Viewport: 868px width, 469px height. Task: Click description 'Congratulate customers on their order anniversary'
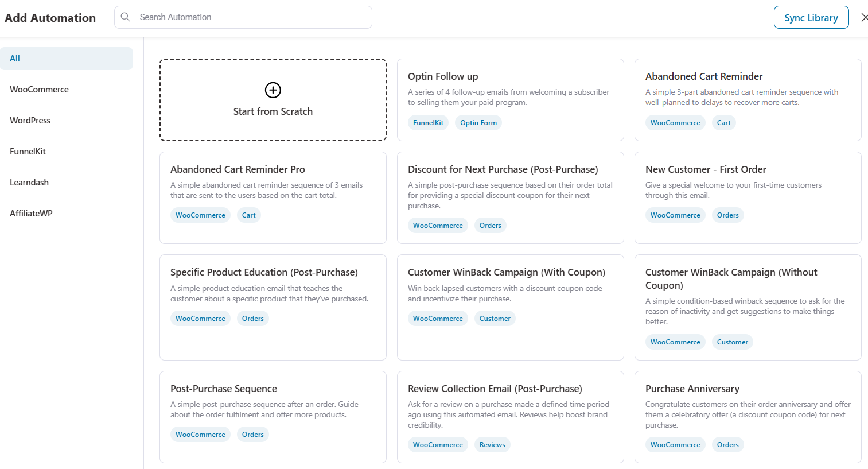pyautogui.click(x=748, y=414)
